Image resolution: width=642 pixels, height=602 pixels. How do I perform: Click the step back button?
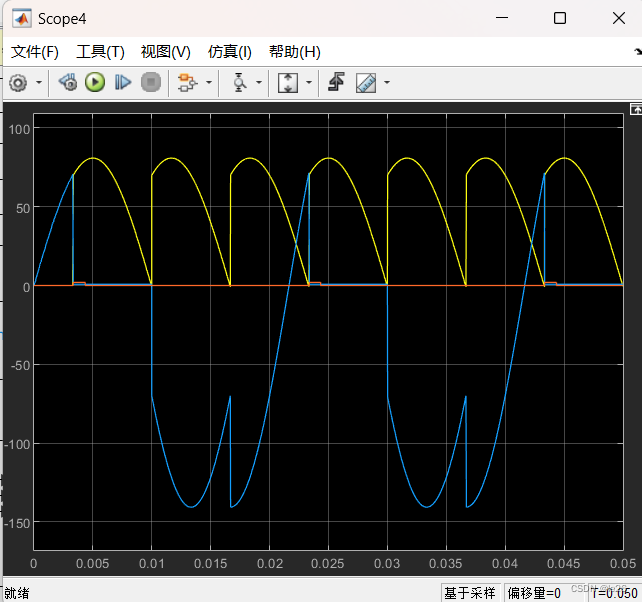[x=68, y=82]
